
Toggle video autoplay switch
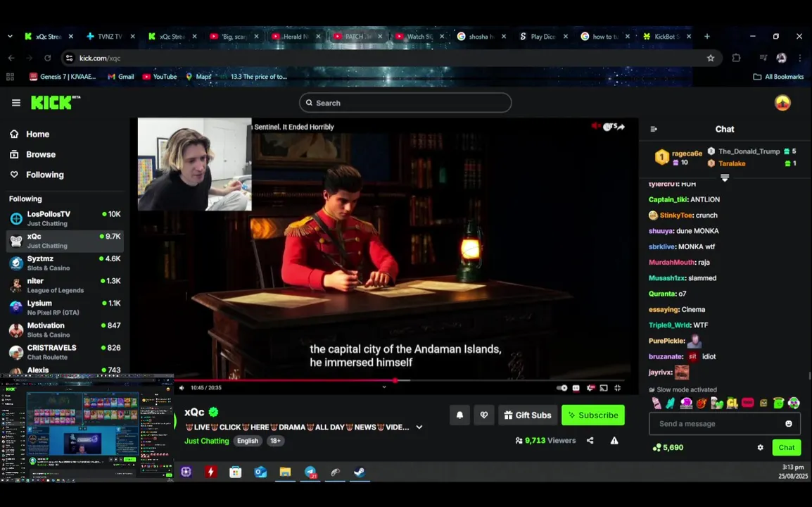click(x=562, y=388)
